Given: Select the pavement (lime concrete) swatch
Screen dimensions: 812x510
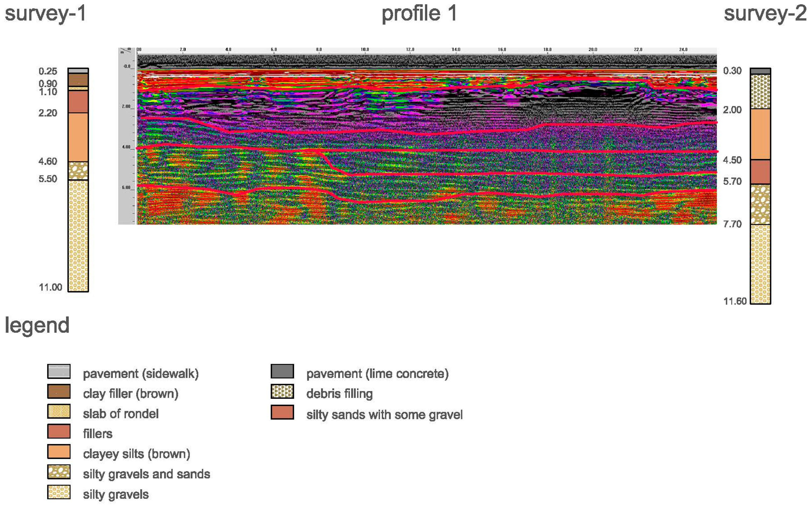Looking at the screenshot, I should 282,371.
